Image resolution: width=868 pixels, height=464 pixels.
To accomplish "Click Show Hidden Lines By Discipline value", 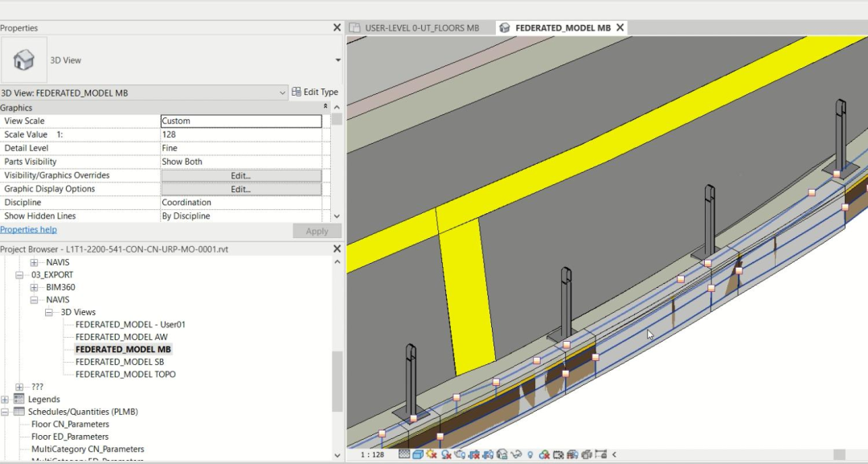I will point(241,216).
